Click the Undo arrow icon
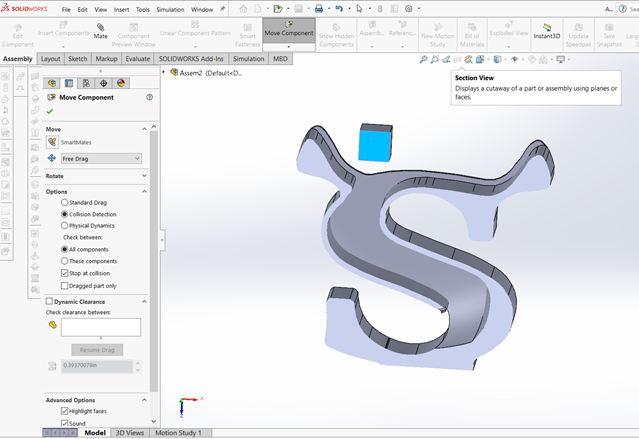The image size is (639, 439). tap(339, 9)
